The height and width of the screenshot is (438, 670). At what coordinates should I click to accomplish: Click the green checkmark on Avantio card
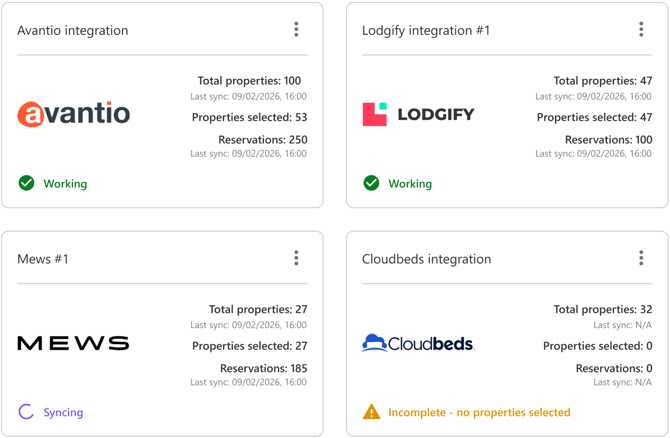pyautogui.click(x=27, y=183)
